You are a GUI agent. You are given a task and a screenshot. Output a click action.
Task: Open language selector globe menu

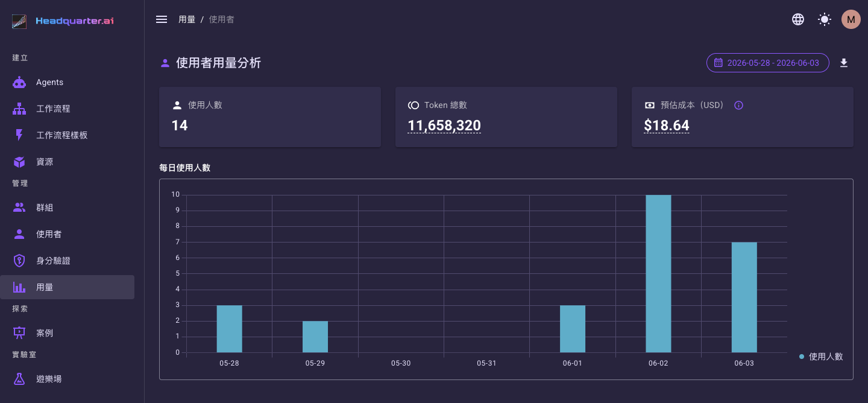coord(798,19)
